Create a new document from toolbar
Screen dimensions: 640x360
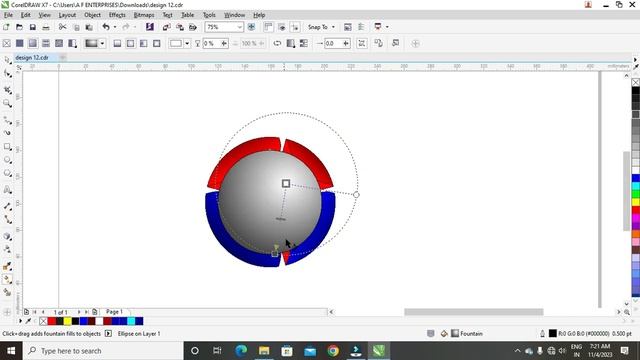[6, 27]
